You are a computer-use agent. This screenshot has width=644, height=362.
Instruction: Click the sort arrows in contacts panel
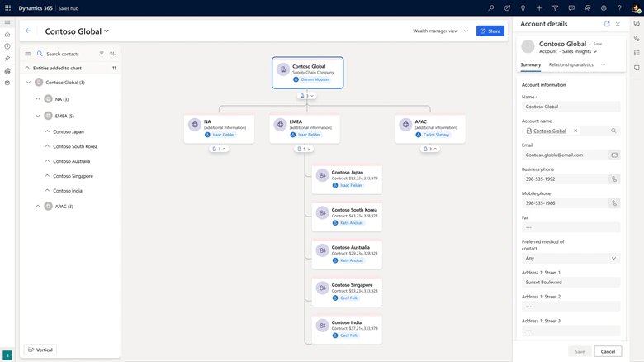[112, 54]
